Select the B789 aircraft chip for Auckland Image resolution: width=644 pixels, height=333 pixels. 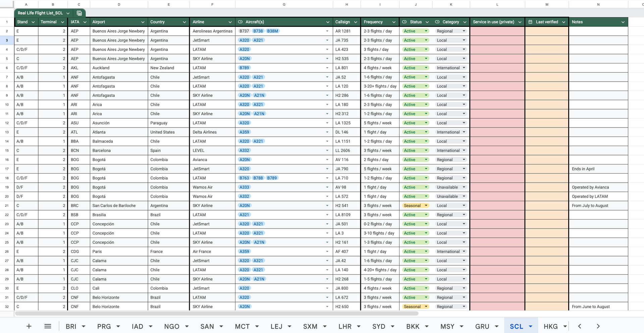[244, 68]
